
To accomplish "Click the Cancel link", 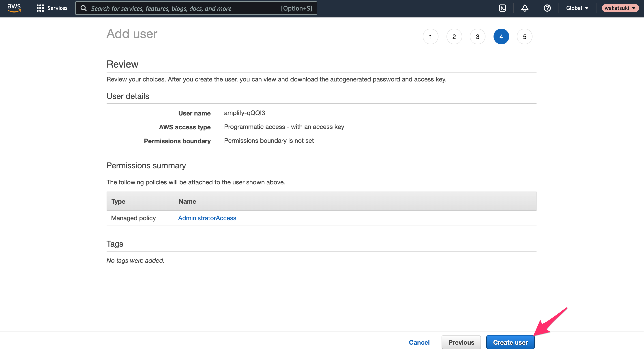I will pos(419,343).
